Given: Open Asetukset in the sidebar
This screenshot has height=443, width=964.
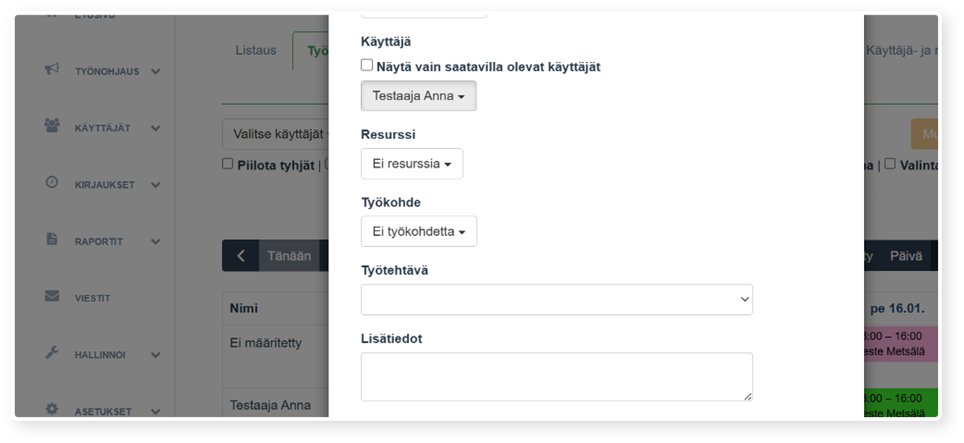Looking at the screenshot, I should tap(103, 412).
